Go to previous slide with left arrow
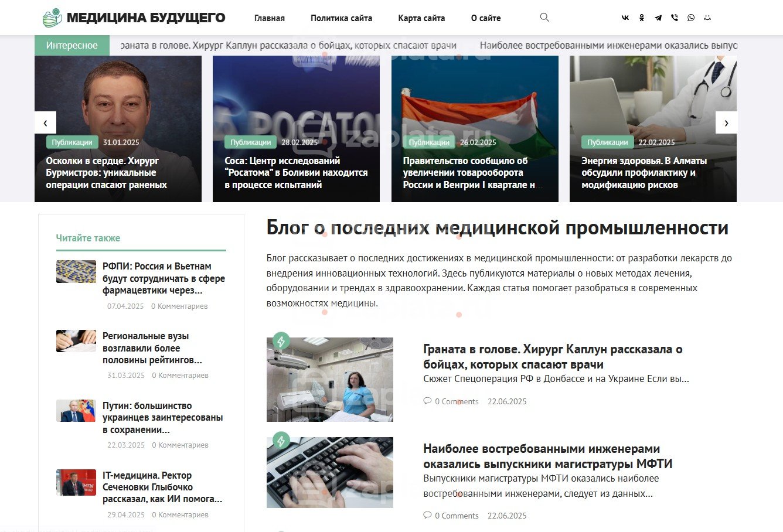Image resolution: width=783 pixels, height=532 pixels. point(45,122)
